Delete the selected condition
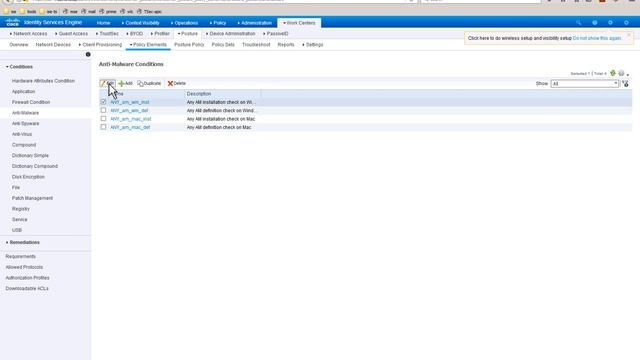The height and width of the screenshot is (360, 640). [177, 83]
